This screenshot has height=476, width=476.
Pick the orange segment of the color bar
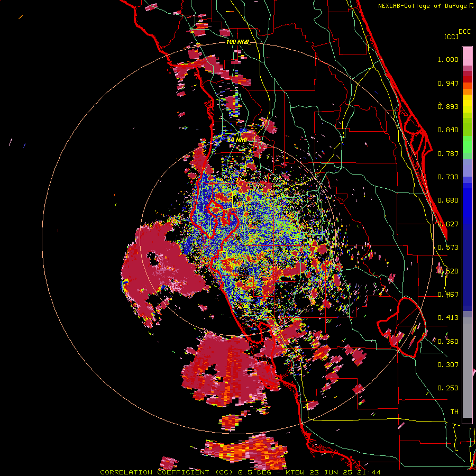467,91
